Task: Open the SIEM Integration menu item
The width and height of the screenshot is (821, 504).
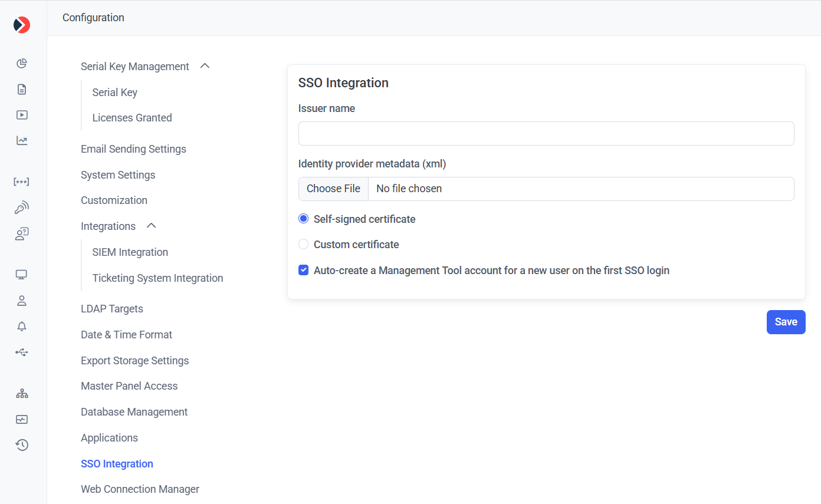Action: 130,252
